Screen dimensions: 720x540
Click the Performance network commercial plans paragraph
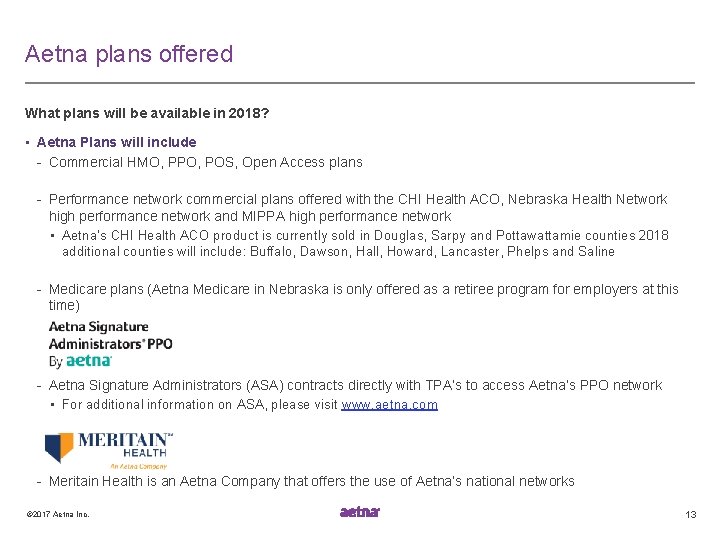(358, 208)
